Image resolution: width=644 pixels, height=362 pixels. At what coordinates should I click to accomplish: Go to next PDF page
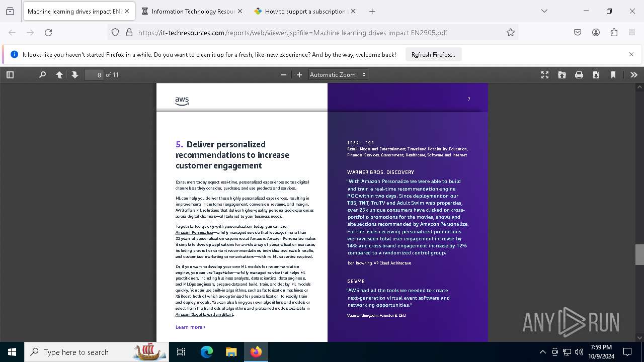pyautogui.click(x=75, y=75)
